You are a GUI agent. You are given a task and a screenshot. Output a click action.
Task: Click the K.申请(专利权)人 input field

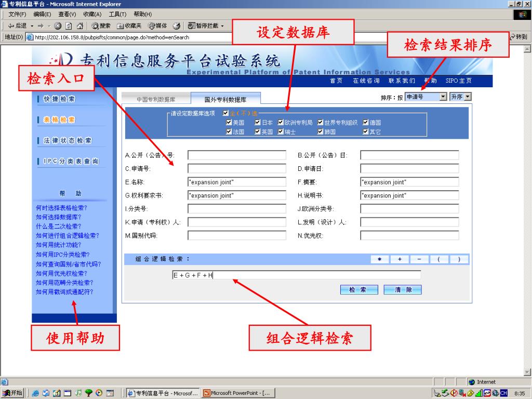coord(237,222)
